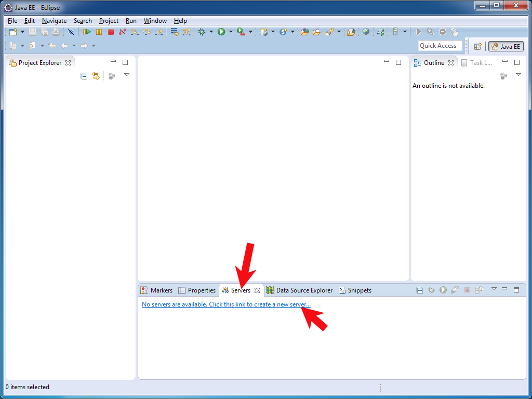This screenshot has width=532, height=399.
Task: Maximize the Project Explorer panel
Action: [125, 62]
